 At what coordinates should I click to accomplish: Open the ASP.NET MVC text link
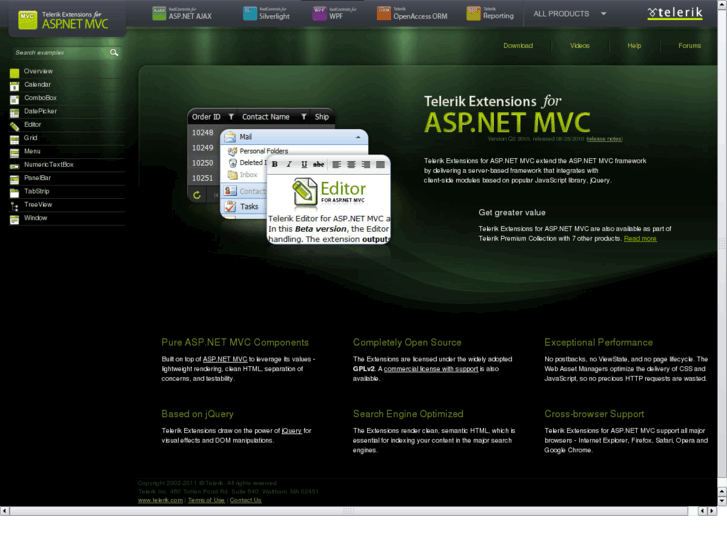click(225, 359)
